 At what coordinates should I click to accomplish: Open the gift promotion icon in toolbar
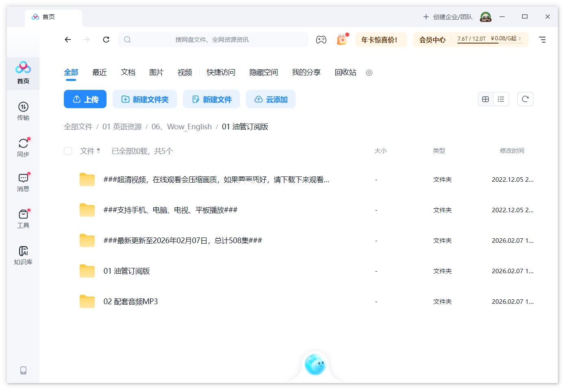point(342,39)
